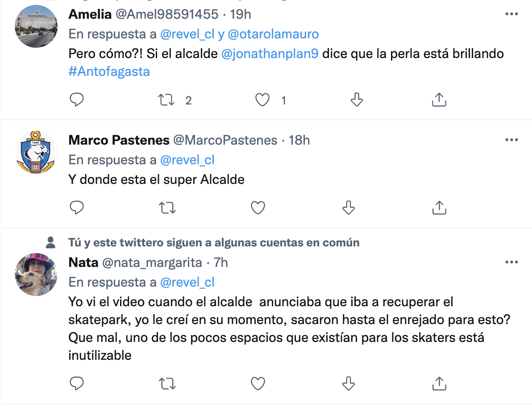Open the @jonathanplan9 mention

click(x=270, y=54)
